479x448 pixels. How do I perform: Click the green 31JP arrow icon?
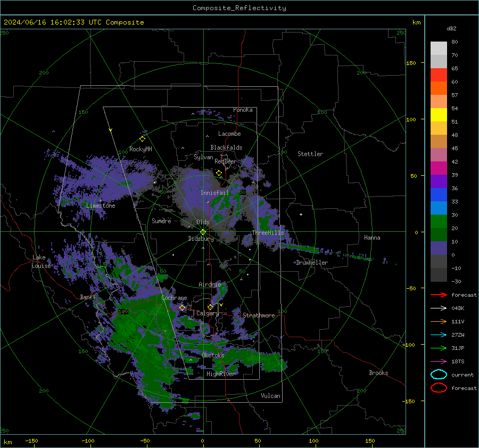click(439, 348)
